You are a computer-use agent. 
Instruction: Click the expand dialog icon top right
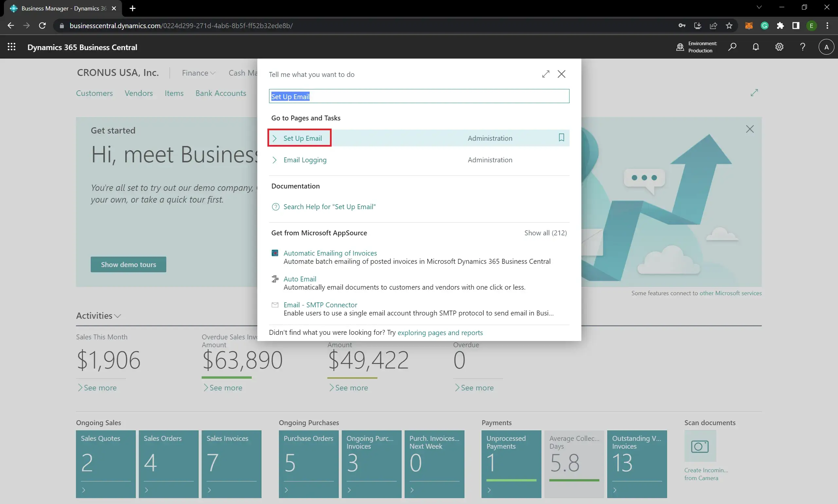[546, 74]
